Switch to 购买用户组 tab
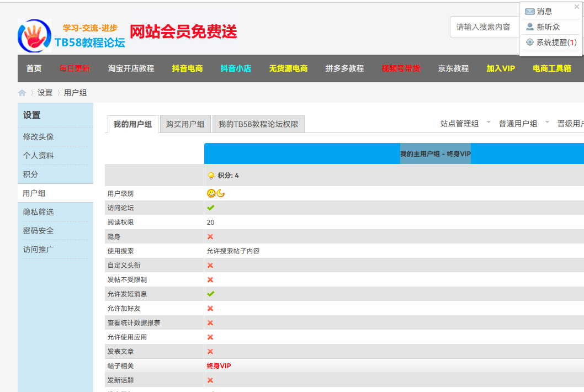The width and height of the screenshot is (584, 392). click(185, 124)
